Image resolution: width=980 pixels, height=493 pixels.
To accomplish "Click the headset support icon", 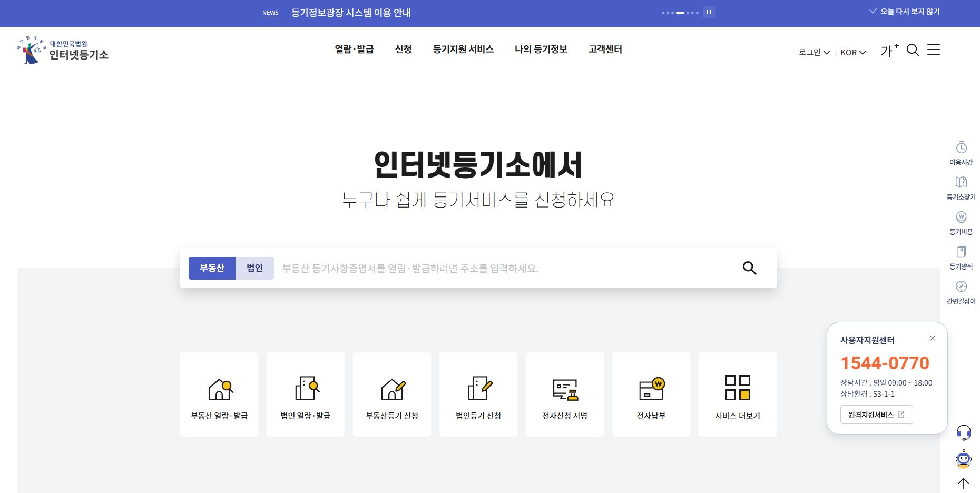I will [x=964, y=433].
